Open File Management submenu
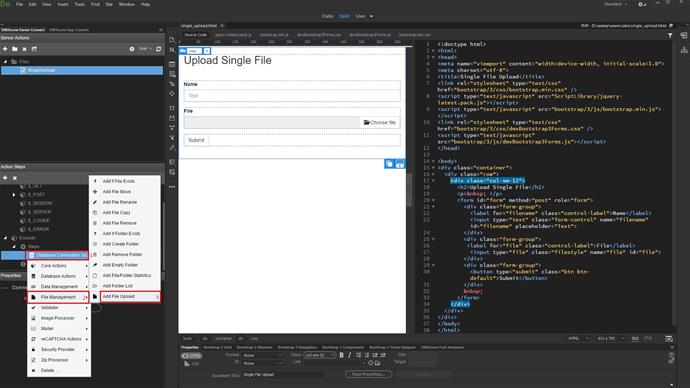 pos(59,297)
